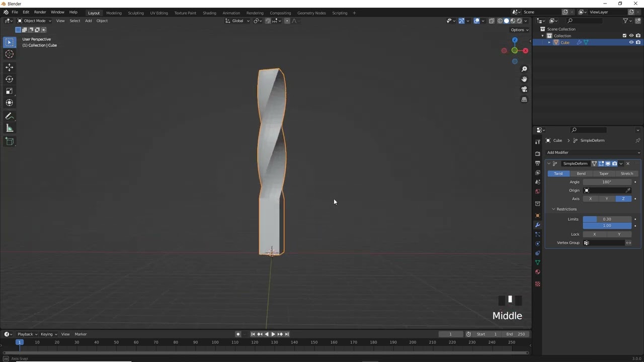Open the Add Modifier dropdown
Viewport: 644px width, 362px height.
pyautogui.click(x=594, y=152)
